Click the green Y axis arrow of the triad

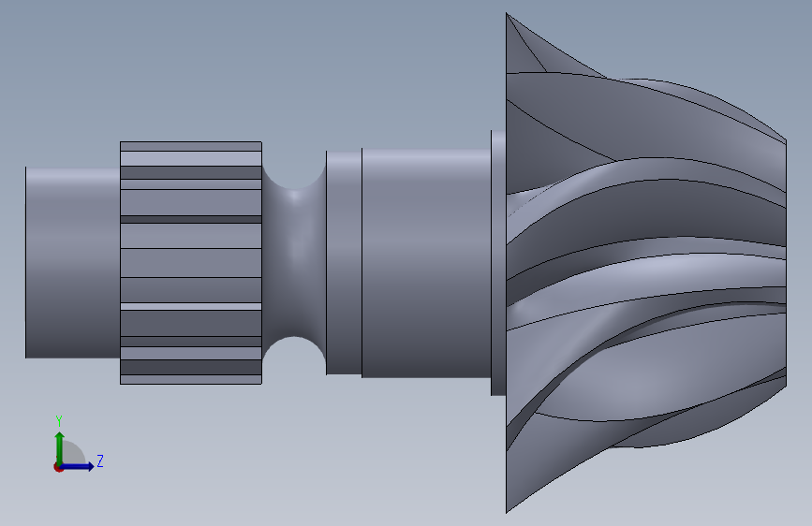[60, 448]
